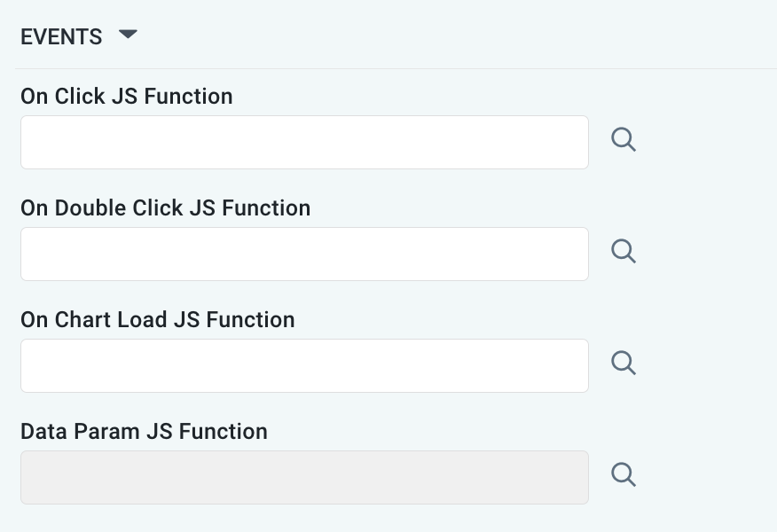Image resolution: width=777 pixels, height=532 pixels.
Task: Click the Data Param JS Function label
Action: 144,432
